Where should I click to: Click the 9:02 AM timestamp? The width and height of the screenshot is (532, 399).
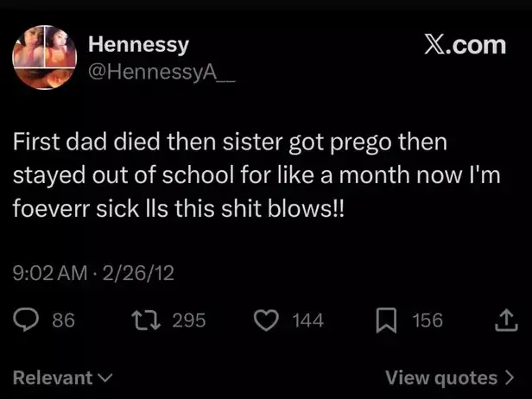point(51,273)
